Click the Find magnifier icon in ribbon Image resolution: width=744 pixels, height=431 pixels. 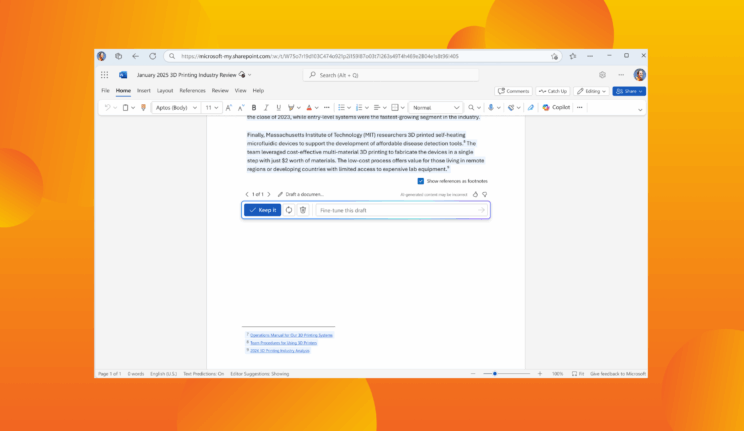[x=471, y=108]
